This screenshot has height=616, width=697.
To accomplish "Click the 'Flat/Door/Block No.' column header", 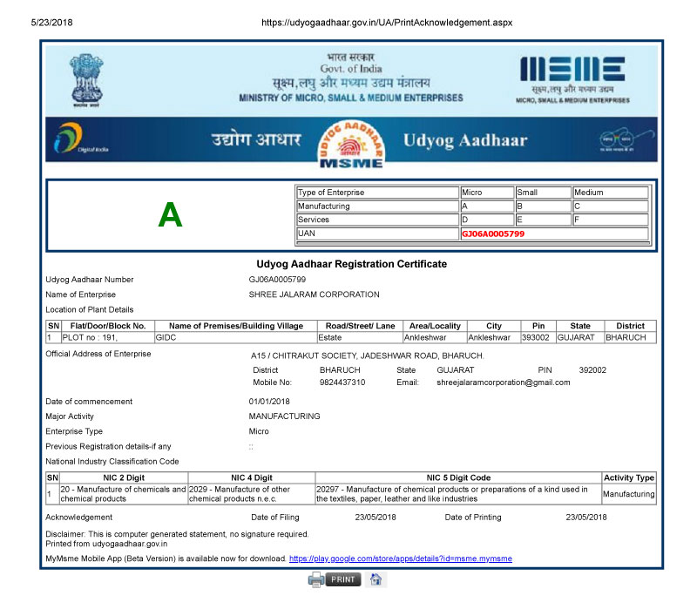I will pos(108,326).
